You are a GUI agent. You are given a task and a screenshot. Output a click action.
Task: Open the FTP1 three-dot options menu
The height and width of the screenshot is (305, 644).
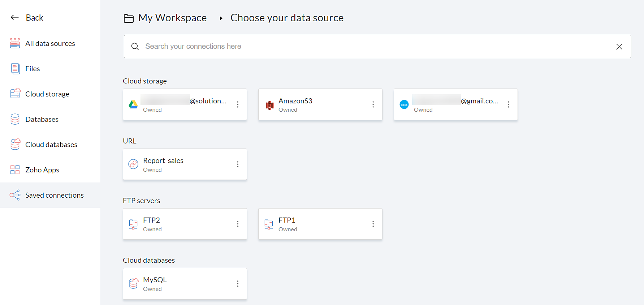[373, 224]
